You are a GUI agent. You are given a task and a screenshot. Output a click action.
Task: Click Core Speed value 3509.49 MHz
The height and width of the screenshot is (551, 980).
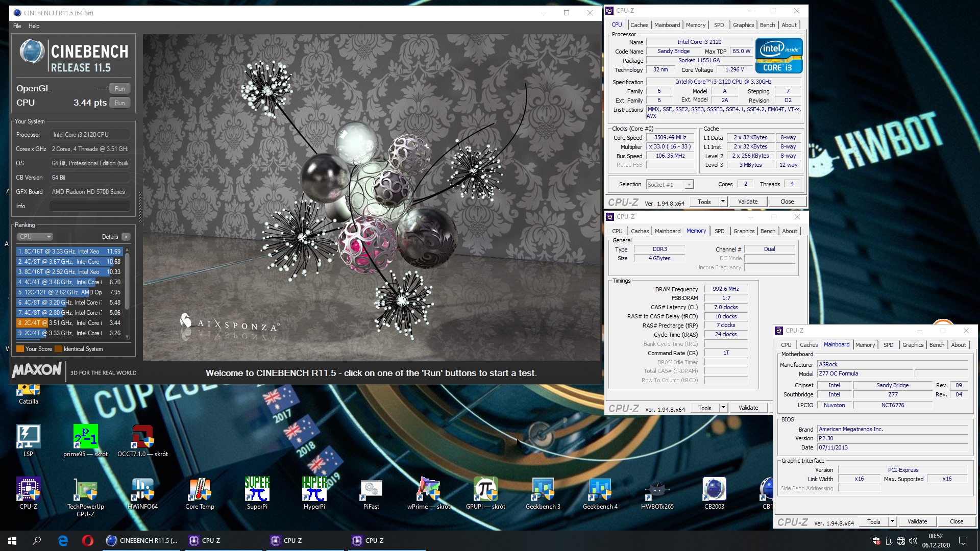click(x=670, y=138)
